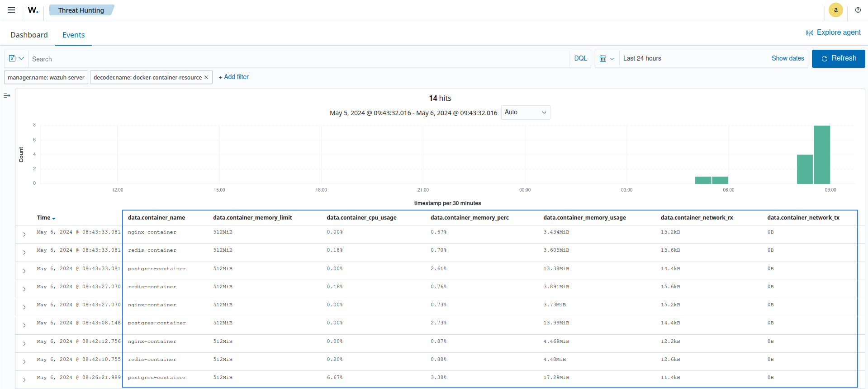The image size is (868, 389).
Task: Open the calendar quick date menu
Action: click(607, 59)
